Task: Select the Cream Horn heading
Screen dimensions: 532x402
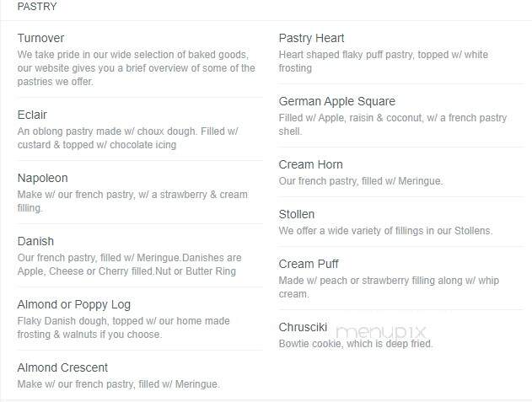Action: point(311,164)
